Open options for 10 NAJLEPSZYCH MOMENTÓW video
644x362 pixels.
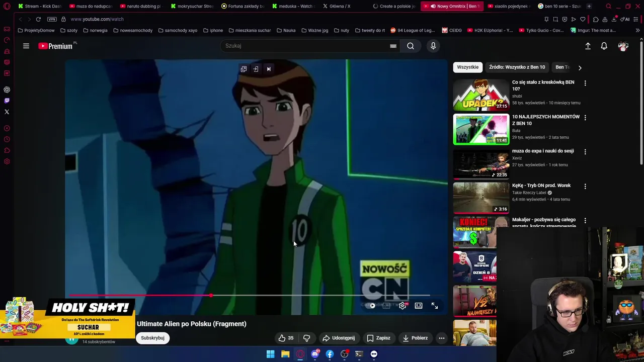[585, 117]
